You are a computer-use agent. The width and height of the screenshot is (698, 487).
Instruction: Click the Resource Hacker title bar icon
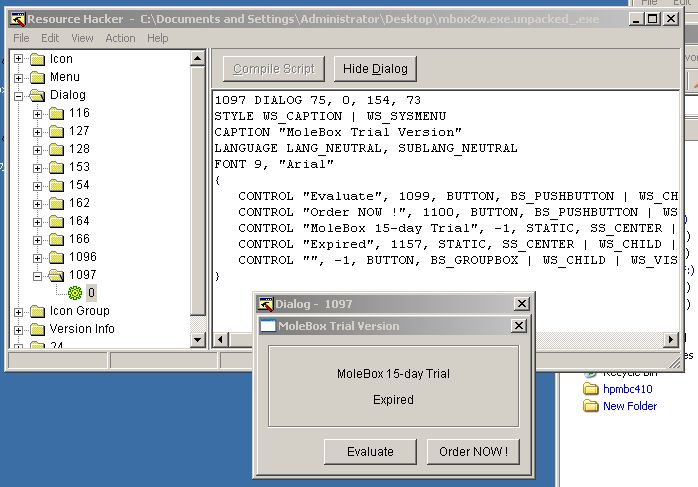tap(18, 19)
